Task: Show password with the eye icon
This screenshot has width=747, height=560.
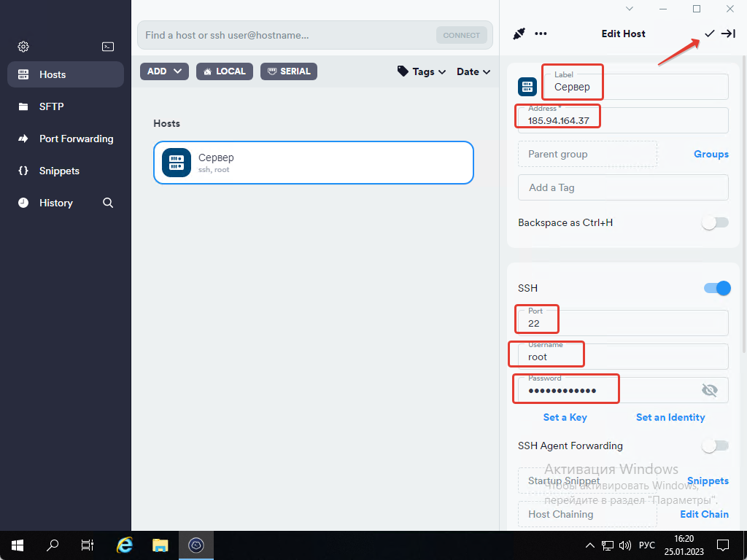Action: click(709, 390)
